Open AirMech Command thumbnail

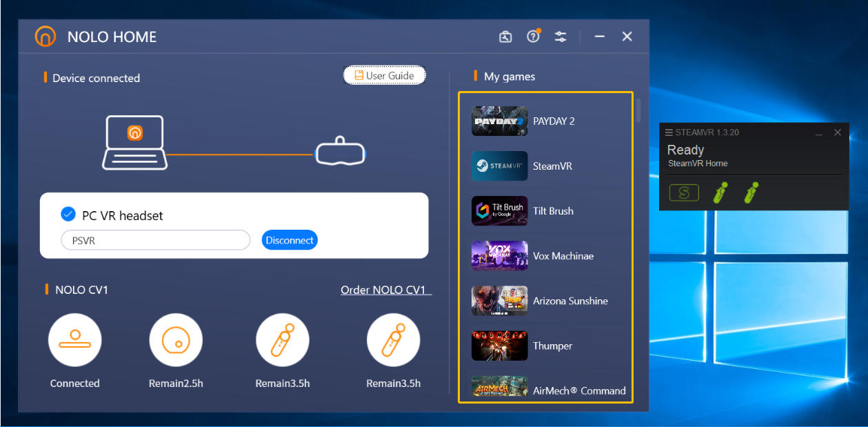499,388
